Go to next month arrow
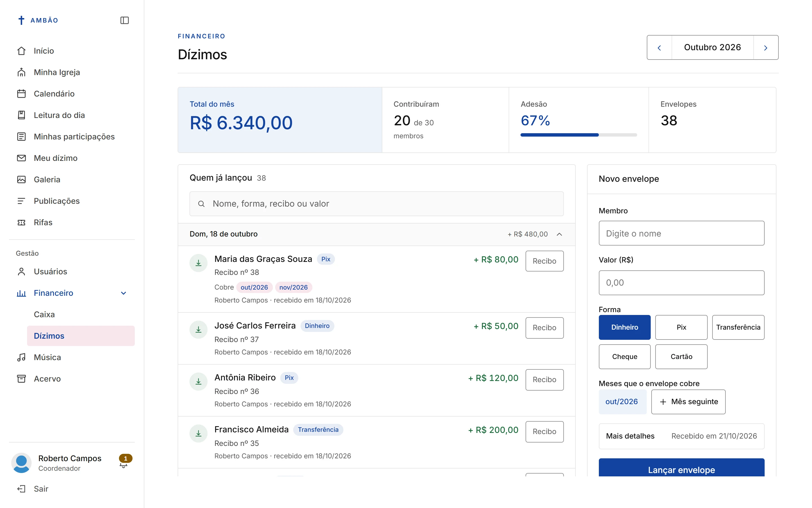 (x=766, y=47)
